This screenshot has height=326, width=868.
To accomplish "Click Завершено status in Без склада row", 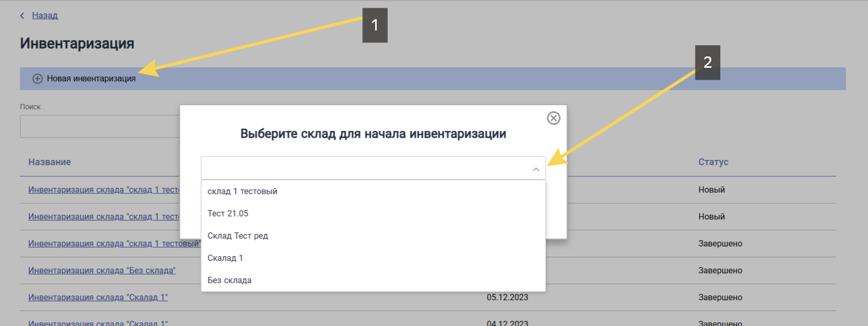I will [x=720, y=271].
